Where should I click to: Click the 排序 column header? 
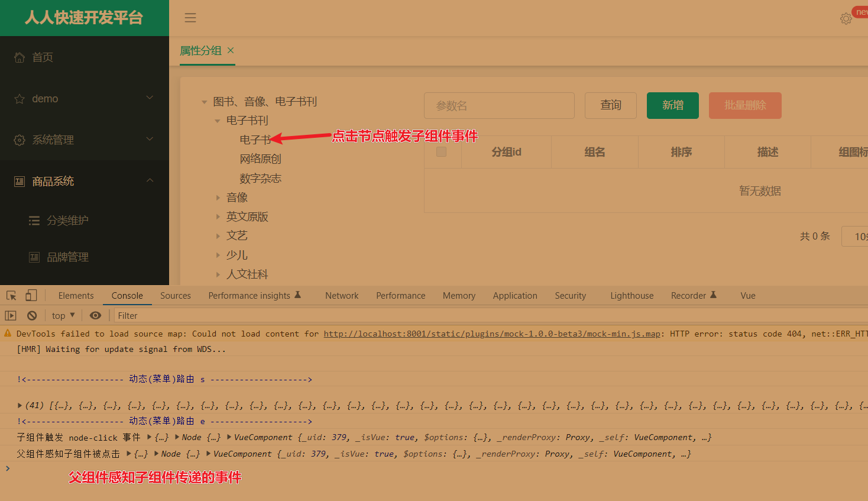click(681, 152)
